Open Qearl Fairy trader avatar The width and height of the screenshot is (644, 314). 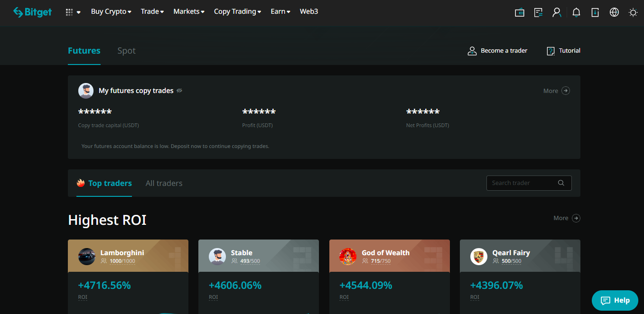coord(479,257)
